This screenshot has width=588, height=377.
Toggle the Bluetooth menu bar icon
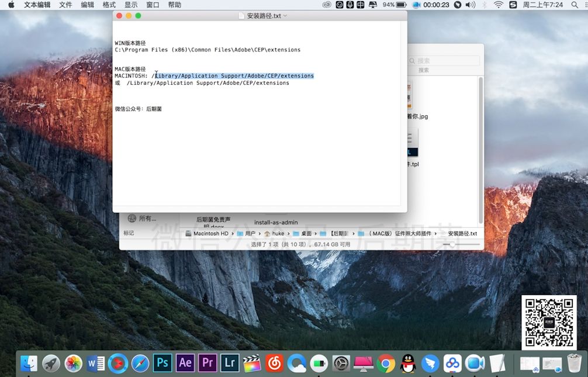tap(484, 5)
